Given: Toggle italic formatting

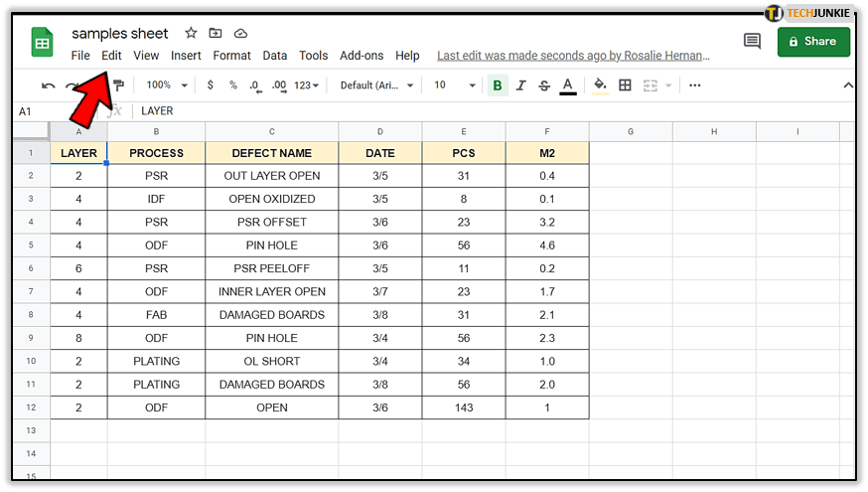Looking at the screenshot, I should coord(521,85).
